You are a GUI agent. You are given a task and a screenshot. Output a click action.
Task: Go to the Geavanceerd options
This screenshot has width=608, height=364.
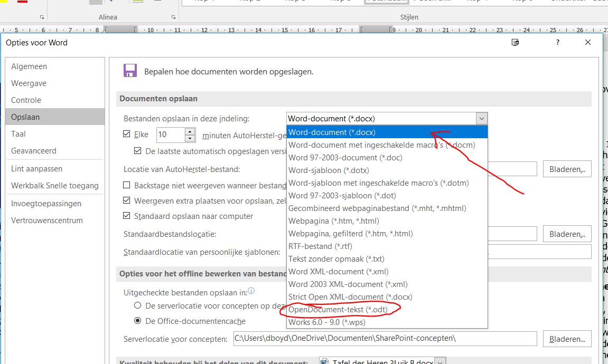tap(55, 151)
